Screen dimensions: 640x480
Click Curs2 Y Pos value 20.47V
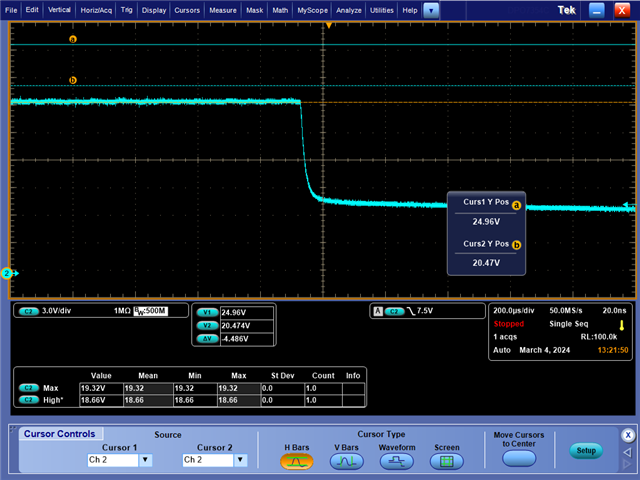click(x=486, y=263)
